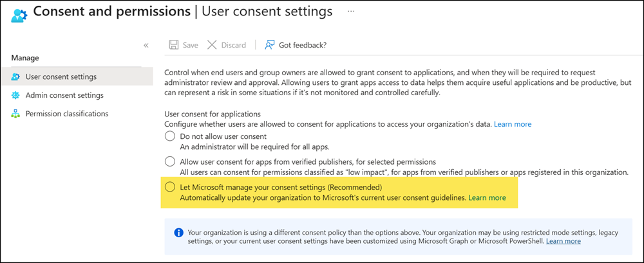Click the Permission classifications hierarchy icon
This screenshot has height=263, width=644.
point(15,114)
